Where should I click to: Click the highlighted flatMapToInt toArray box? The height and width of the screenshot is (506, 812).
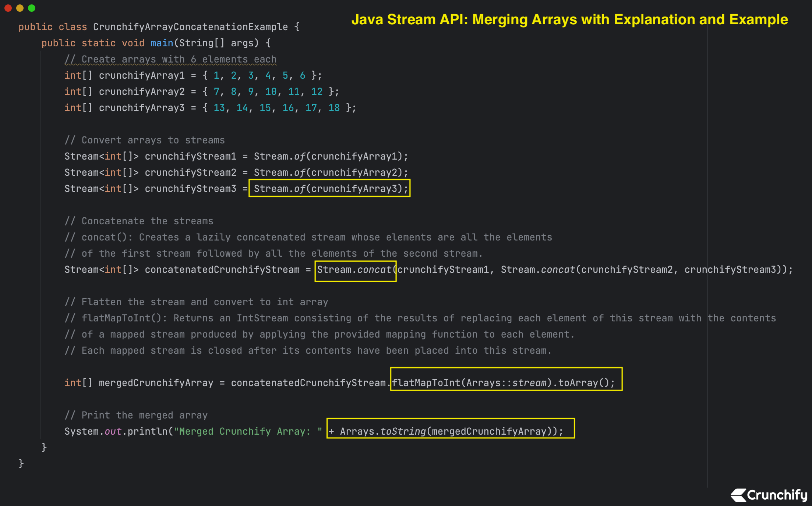click(505, 382)
